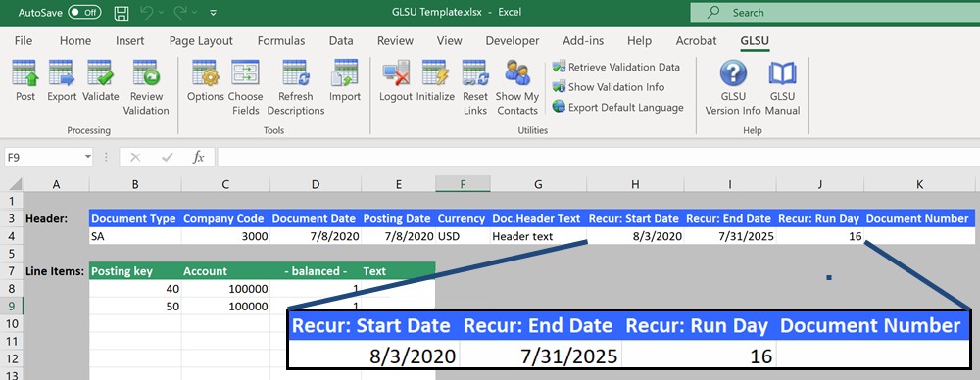
Task: Click inside the formula bar input
Action: pos(598,158)
